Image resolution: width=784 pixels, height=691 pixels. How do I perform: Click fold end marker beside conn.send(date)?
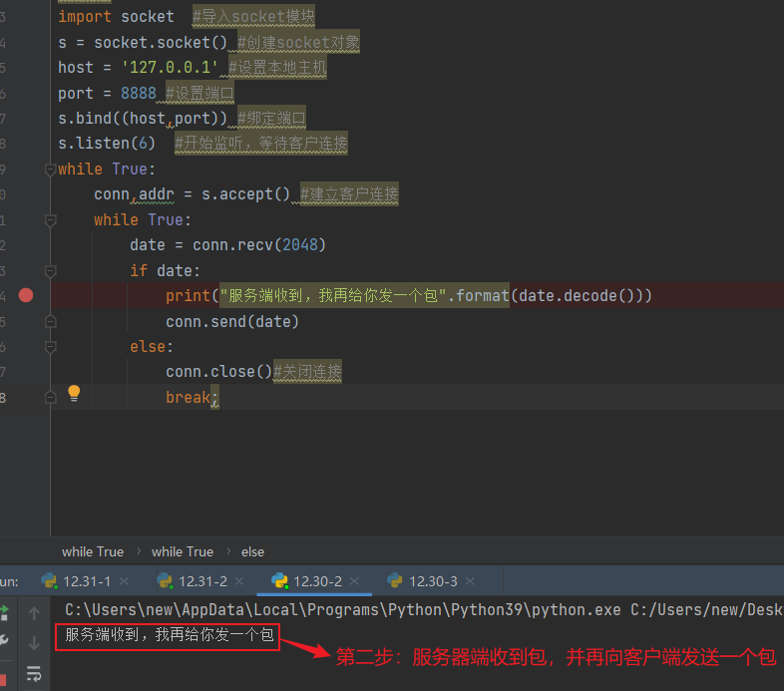[50, 321]
